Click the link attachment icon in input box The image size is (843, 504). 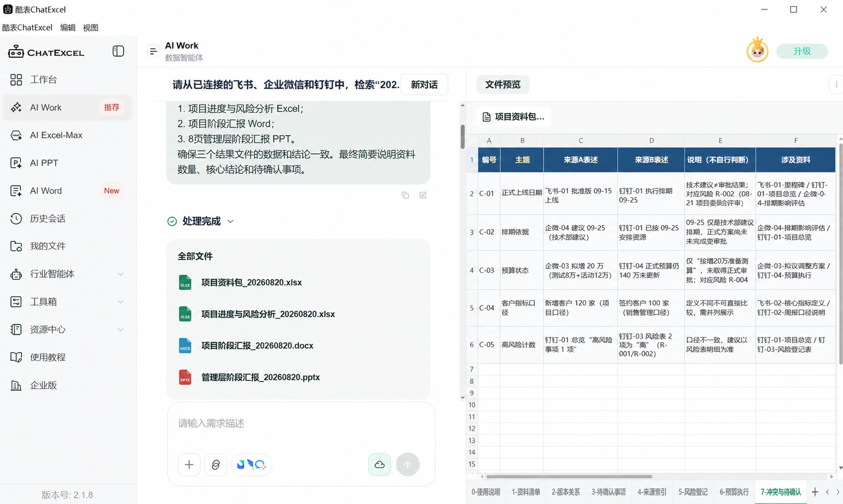tap(216, 465)
